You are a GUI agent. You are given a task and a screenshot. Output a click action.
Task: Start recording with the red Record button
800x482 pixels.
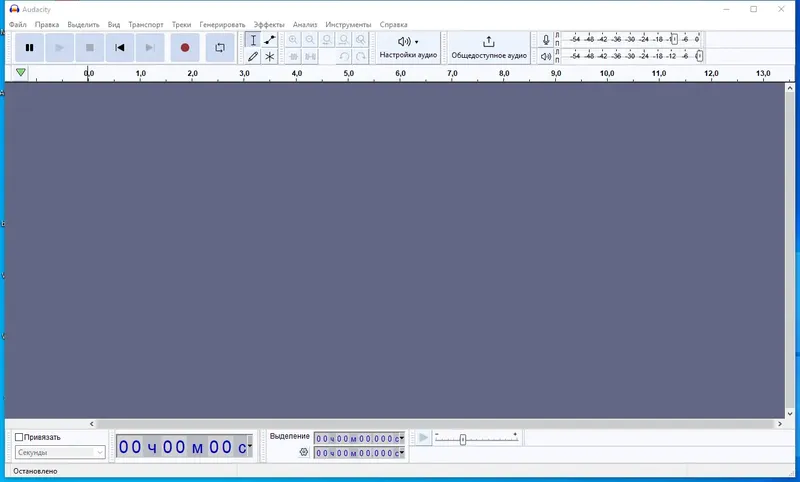pos(185,47)
